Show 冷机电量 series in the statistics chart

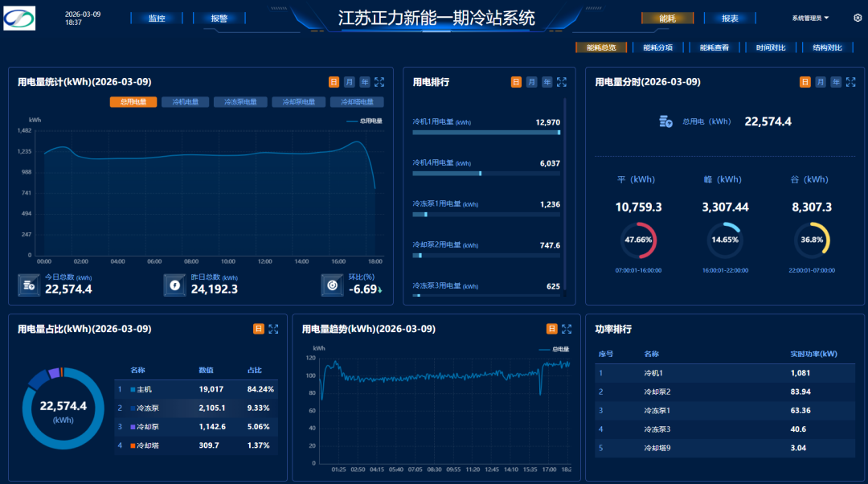185,102
